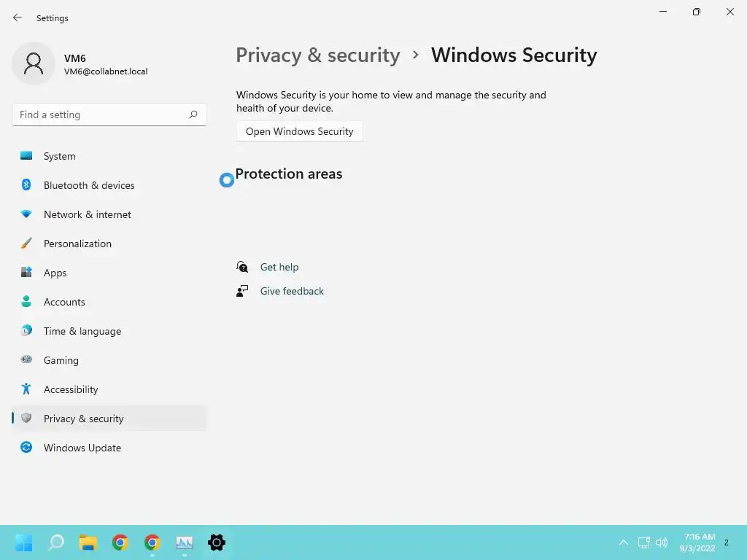The image size is (747, 560).
Task: Open the Give feedback link
Action: pos(292,291)
